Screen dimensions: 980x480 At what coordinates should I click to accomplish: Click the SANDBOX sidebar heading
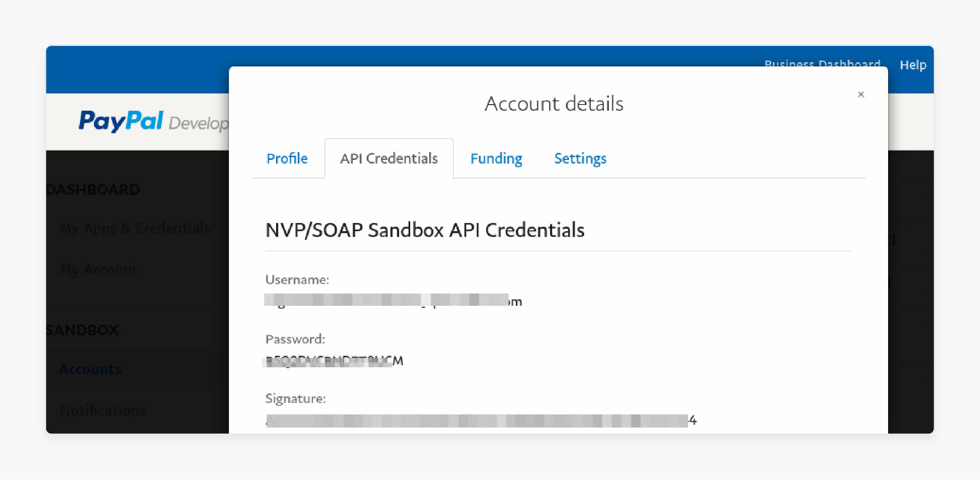82,330
